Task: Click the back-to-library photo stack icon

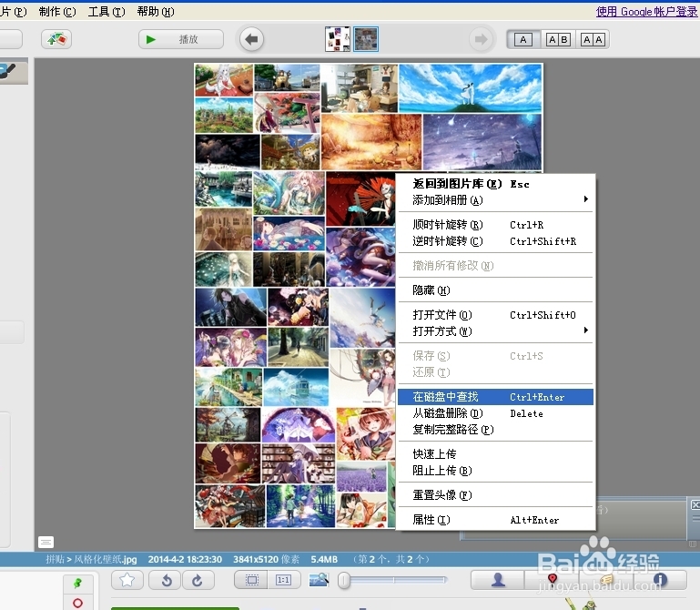Action: point(56,39)
